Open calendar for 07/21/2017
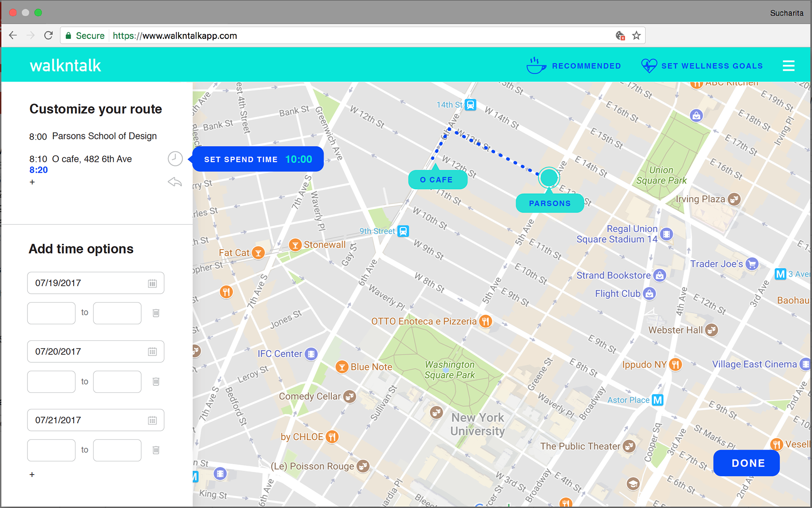Image resolution: width=812 pixels, height=508 pixels. point(152,420)
